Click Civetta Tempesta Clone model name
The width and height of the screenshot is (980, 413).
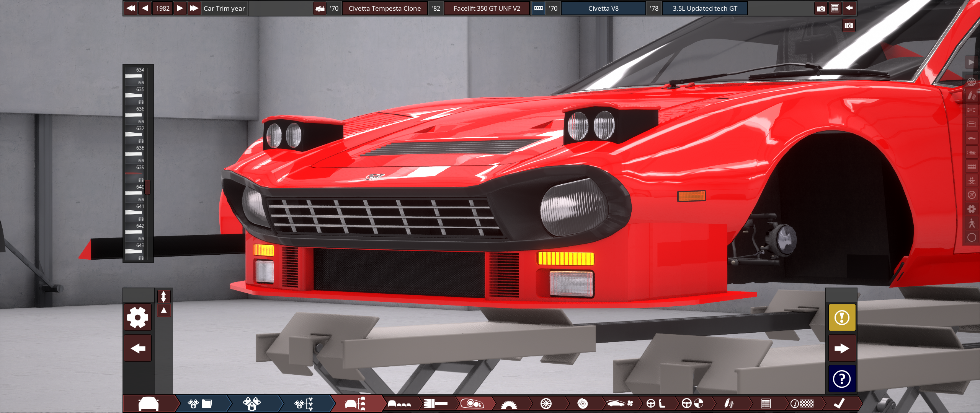point(384,8)
